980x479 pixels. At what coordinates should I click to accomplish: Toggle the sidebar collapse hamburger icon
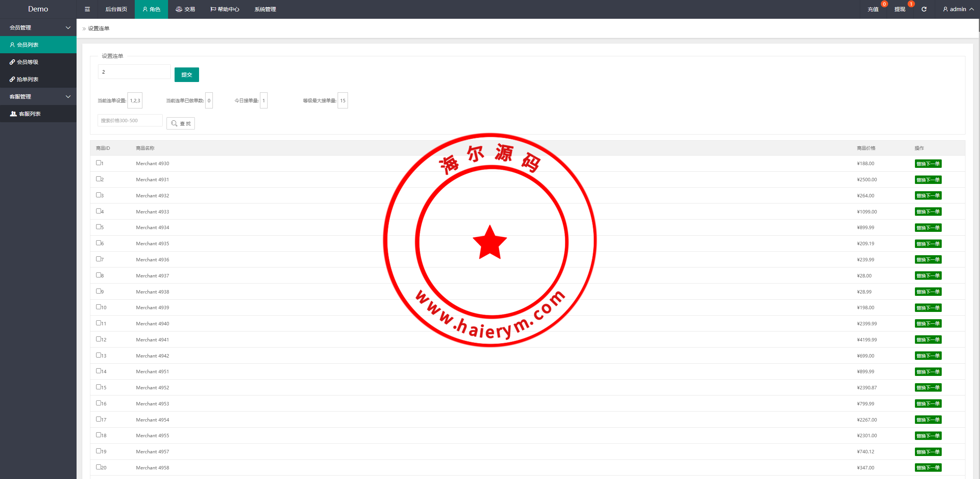click(x=87, y=9)
